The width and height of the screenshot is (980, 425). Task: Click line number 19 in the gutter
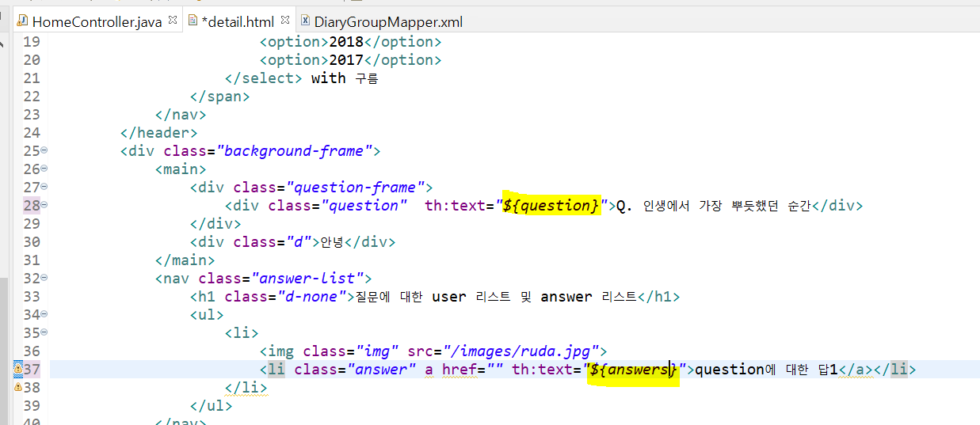(x=30, y=41)
